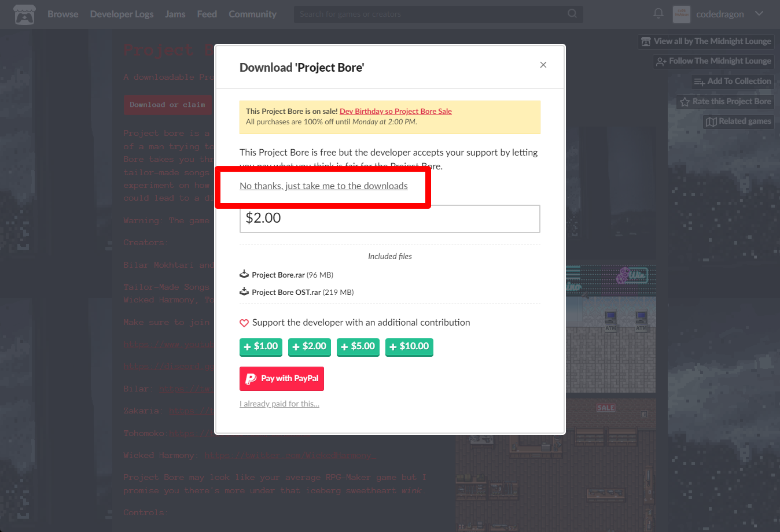Go to the Jams page
Screen dimensions: 780x532
(175, 14)
